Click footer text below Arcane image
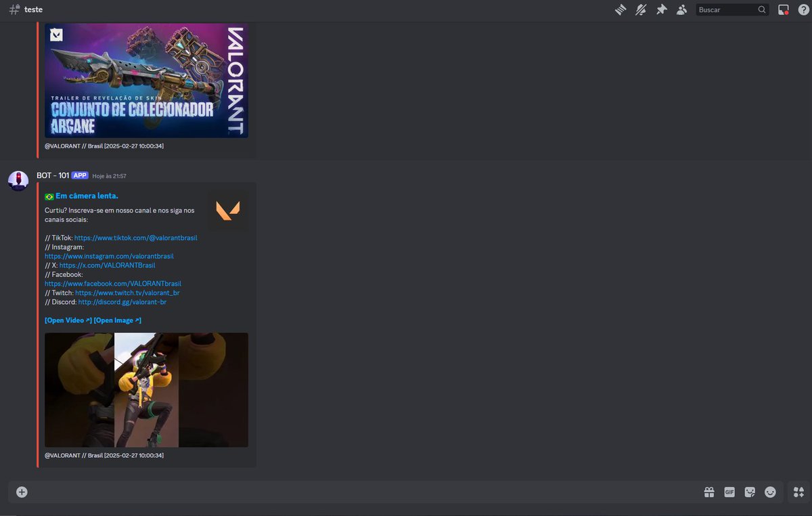The width and height of the screenshot is (812, 516). click(104, 146)
